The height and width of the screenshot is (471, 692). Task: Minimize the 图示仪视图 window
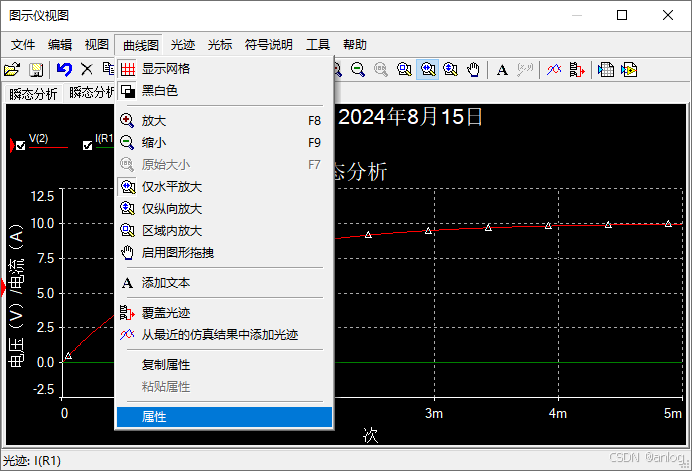(577, 15)
